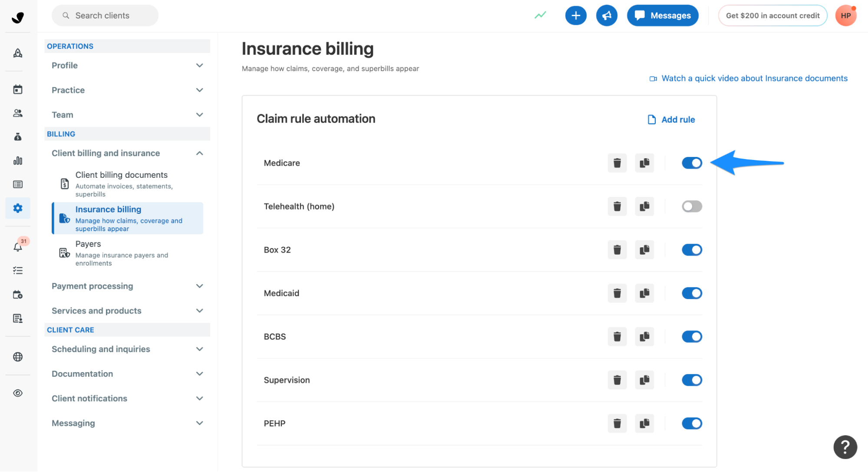Open the task checklist icon in sidebar
The image size is (868, 472).
[x=18, y=271]
